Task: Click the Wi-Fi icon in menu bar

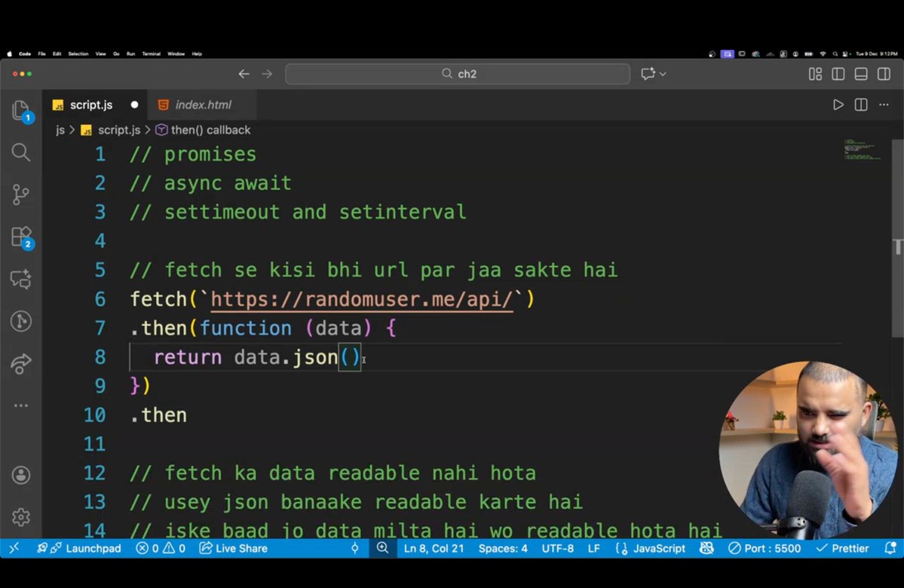Action: [823, 54]
